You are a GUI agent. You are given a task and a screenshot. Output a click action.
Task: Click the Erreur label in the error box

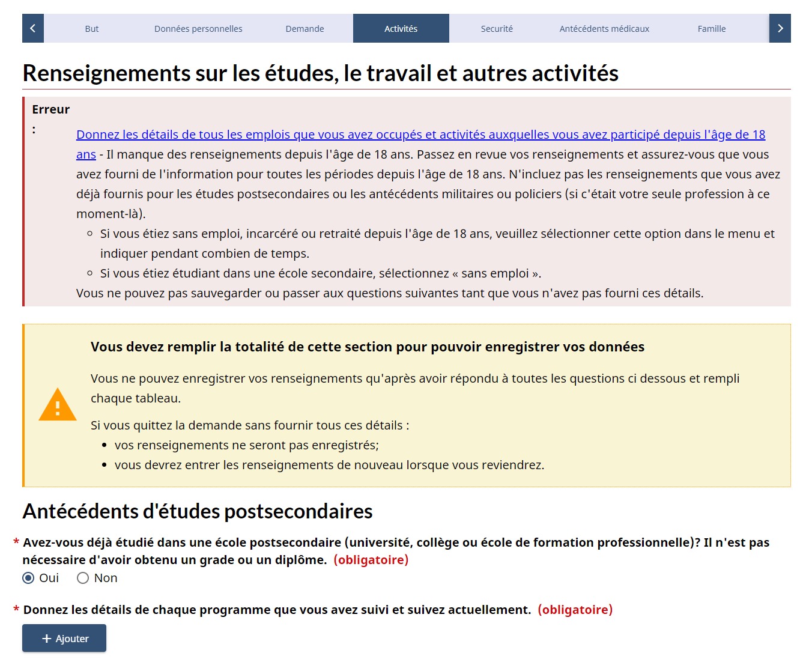pos(50,109)
